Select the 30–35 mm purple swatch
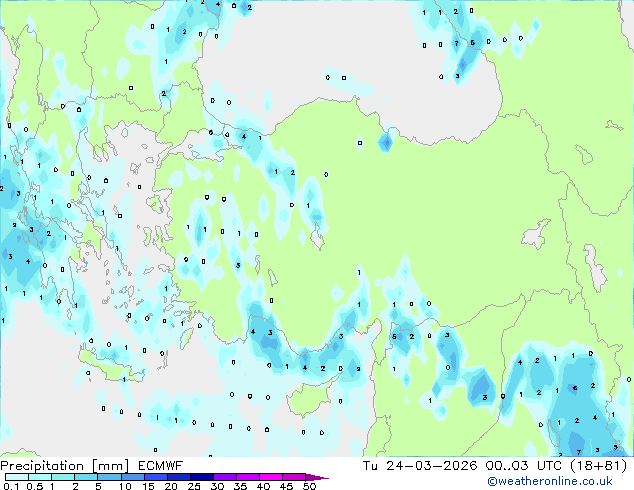Screen dimensions: 634x490 tap(224, 477)
